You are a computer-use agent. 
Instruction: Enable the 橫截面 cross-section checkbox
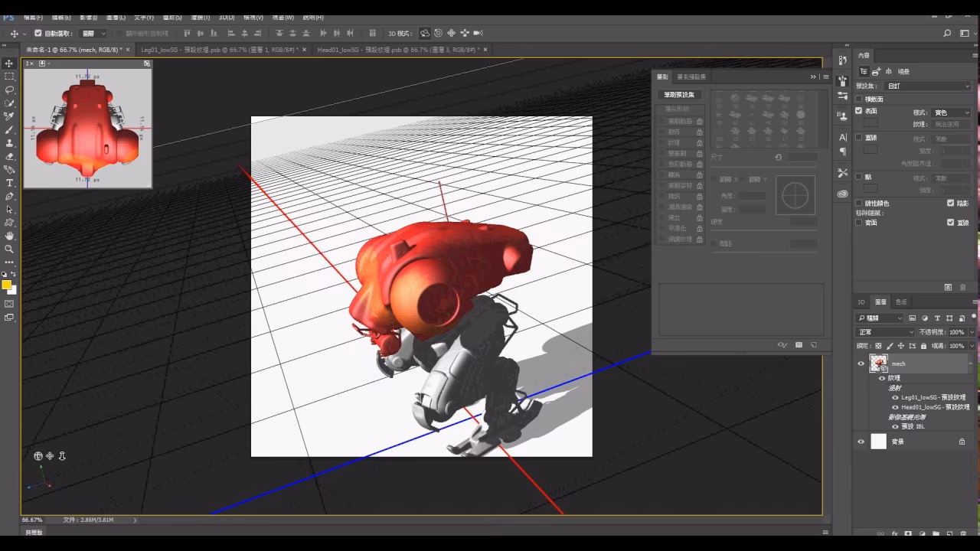click(858, 97)
